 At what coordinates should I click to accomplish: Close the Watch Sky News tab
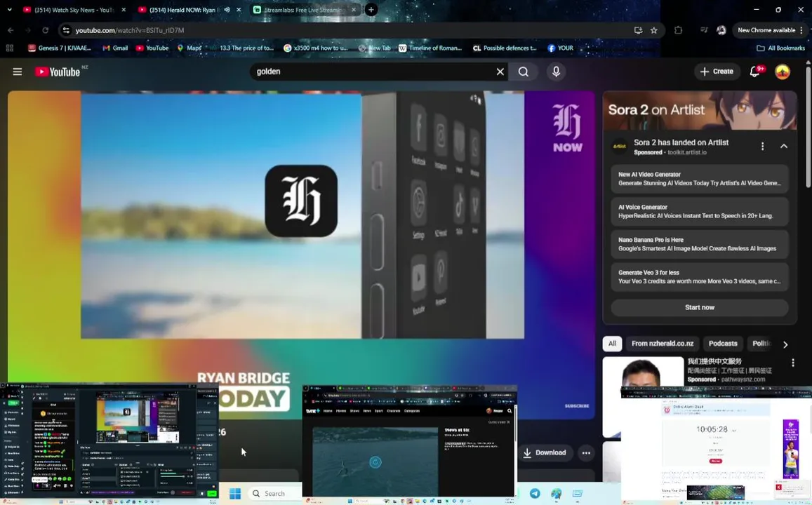pos(124,9)
